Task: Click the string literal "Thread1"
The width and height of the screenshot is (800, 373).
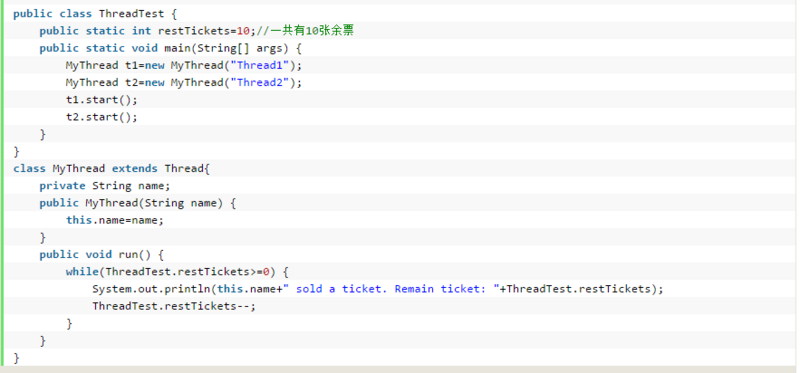Action: 260,65
